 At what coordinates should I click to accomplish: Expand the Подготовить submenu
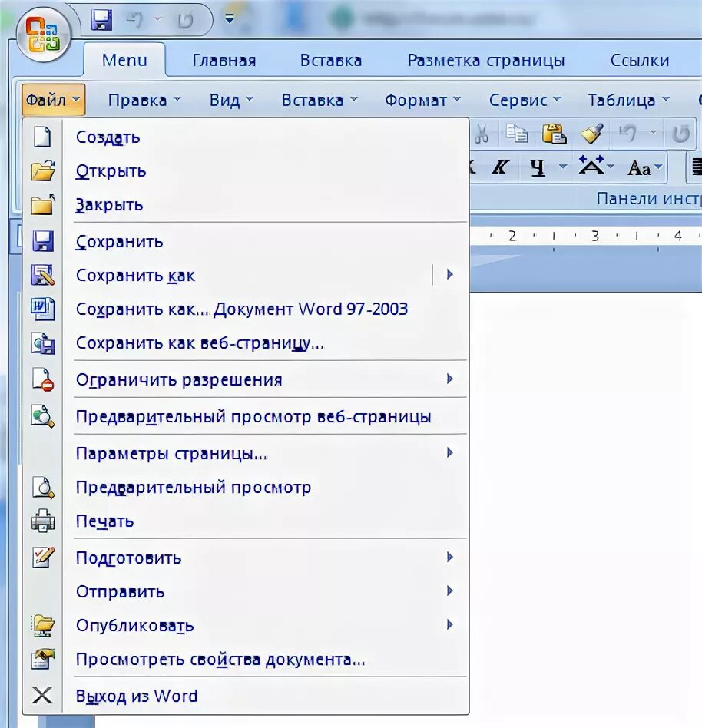449,557
